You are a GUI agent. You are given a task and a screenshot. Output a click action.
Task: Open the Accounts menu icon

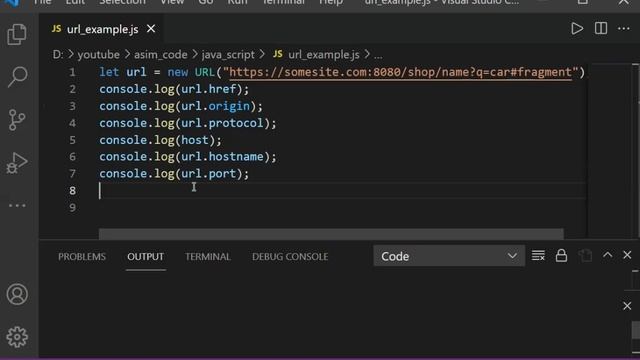[x=17, y=294]
